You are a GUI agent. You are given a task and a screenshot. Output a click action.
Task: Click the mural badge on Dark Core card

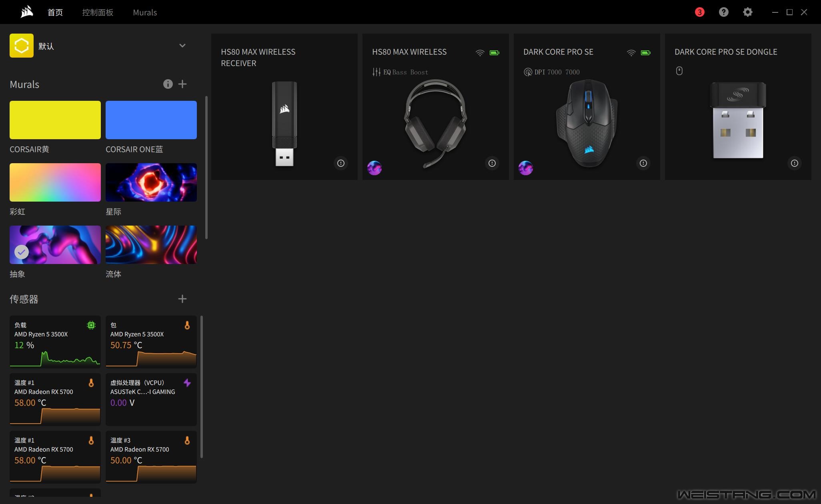click(526, 168)
